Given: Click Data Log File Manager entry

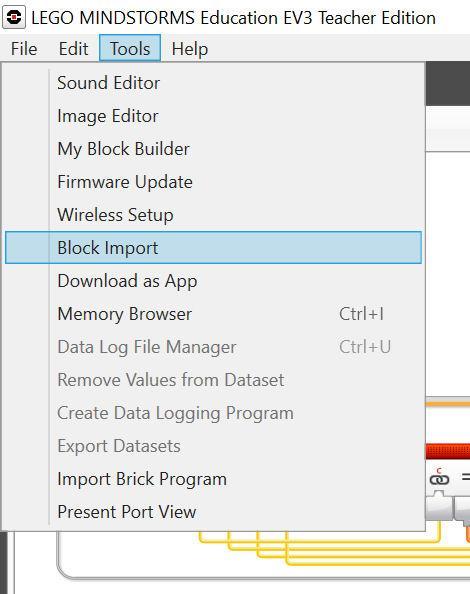Looking at the screenshot, I should 213,347.
